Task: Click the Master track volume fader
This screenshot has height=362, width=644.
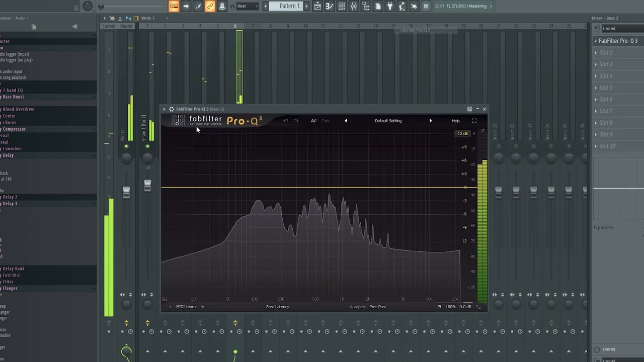Action: coord(126,192)
